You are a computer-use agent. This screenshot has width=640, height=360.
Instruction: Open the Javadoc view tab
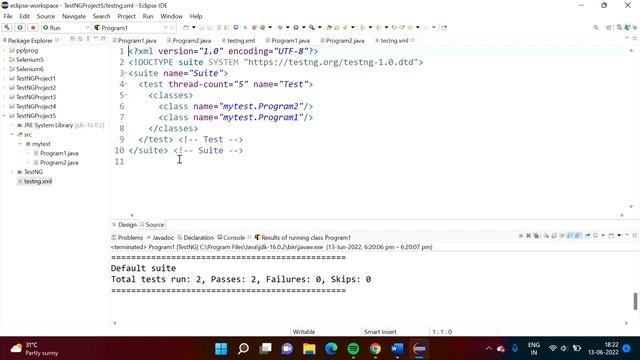tap(160, 238)
